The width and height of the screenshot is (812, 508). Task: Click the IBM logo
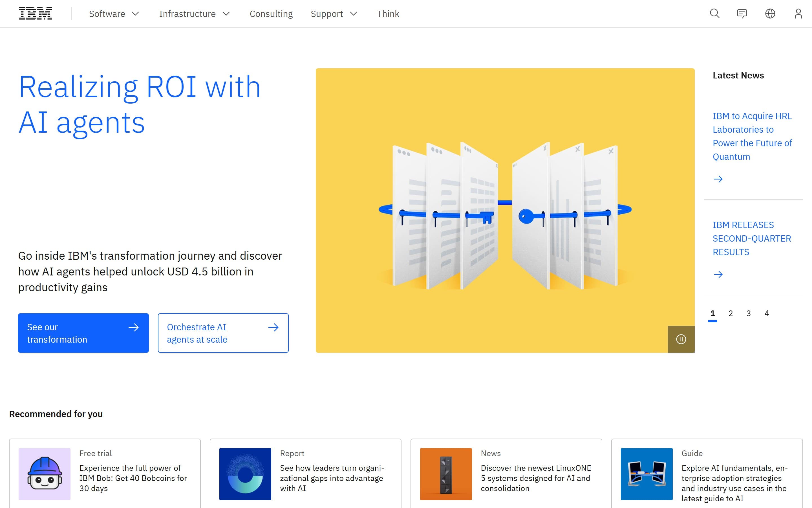coord(36,14)
